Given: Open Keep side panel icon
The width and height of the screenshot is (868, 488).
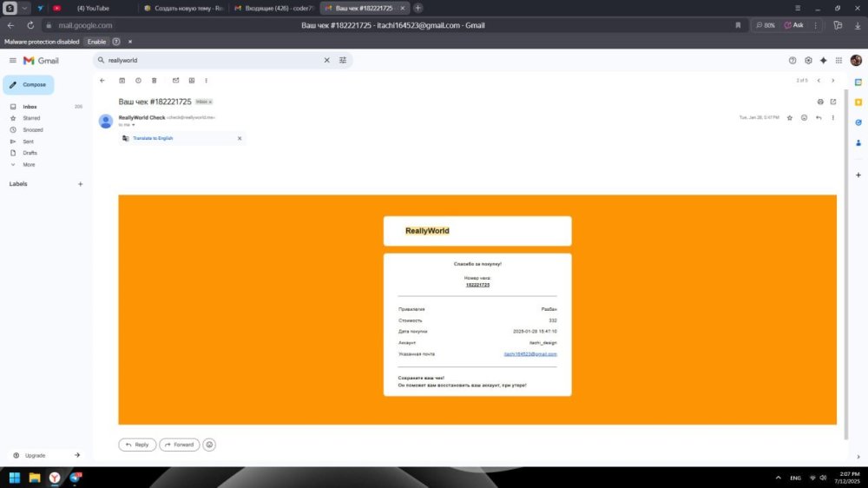Looking at the screenshot, I should (x=858, y=102).
